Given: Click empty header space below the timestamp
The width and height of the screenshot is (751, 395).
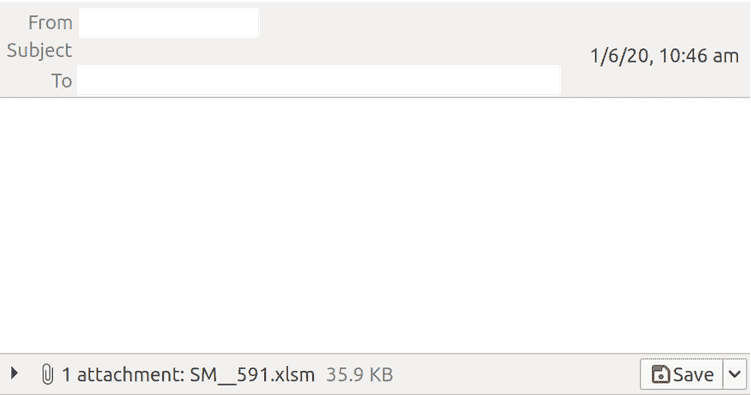Looking at the screenshot, I should coord(666,81).
